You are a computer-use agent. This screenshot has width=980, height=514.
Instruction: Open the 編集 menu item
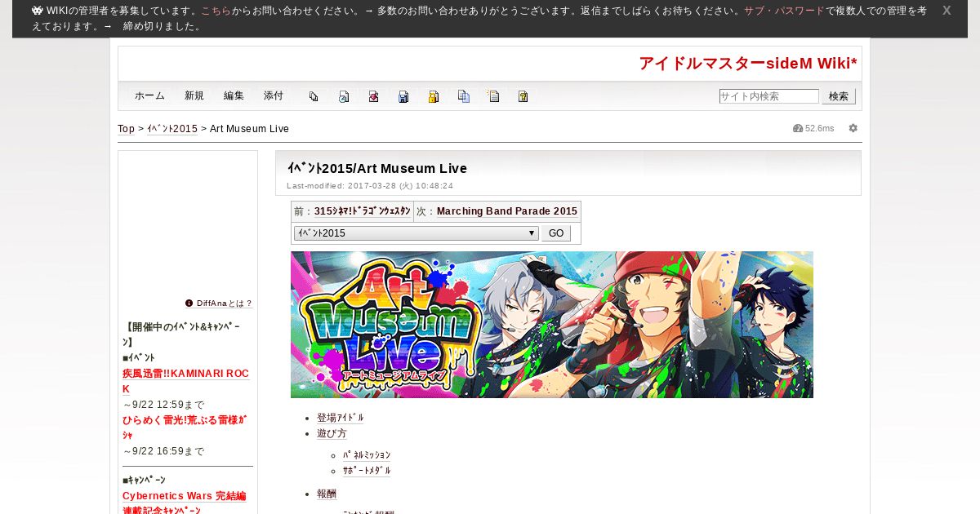(x=234, y=95)
